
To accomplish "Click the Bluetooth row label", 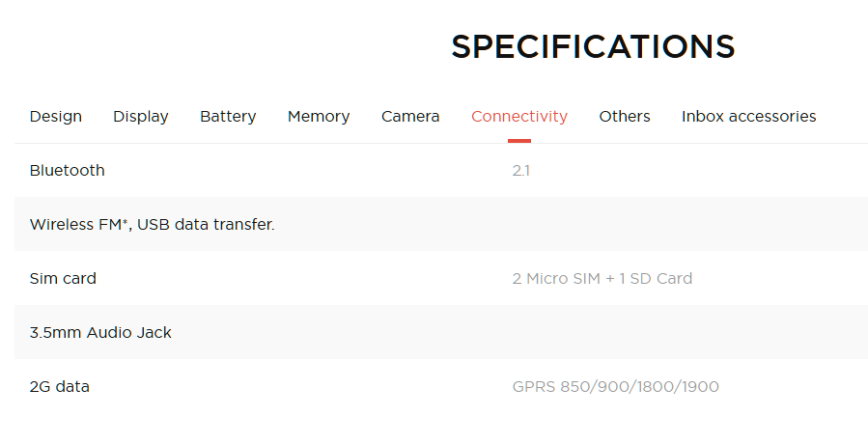I will pyautogui.click(x=67, y=171).
